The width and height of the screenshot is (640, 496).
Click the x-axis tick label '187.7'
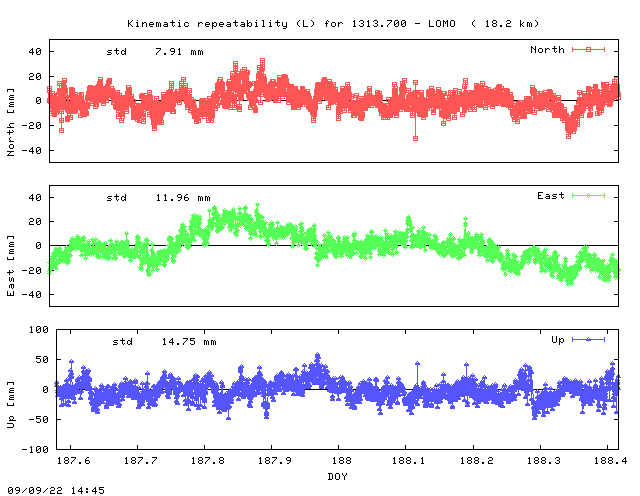[x=140, y=461]
